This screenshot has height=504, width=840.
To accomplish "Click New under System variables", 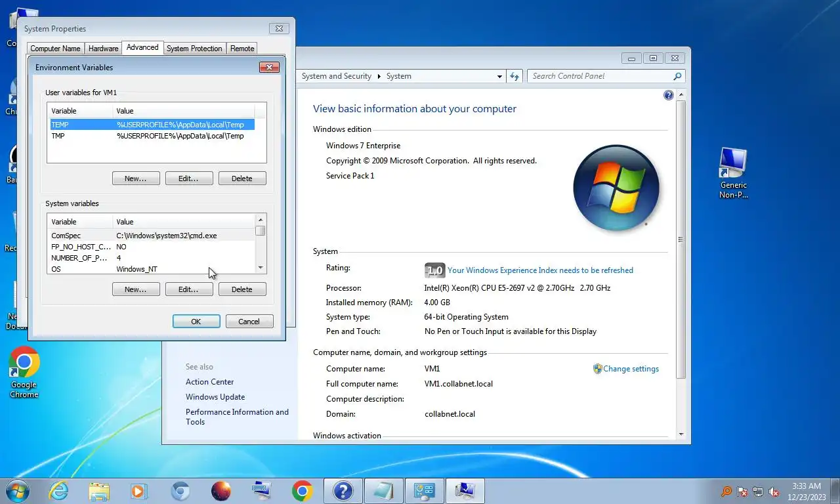I will click(136, 289).
